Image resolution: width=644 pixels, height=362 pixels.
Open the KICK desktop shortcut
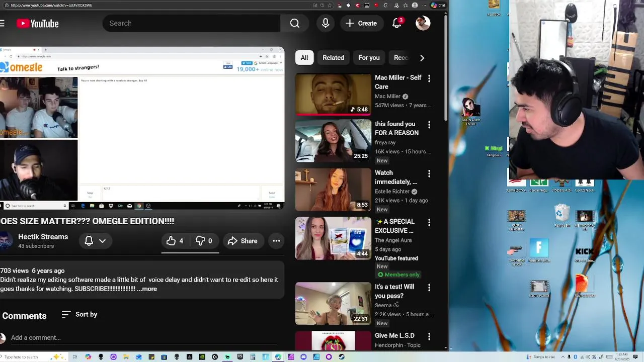tap(584, 253)
